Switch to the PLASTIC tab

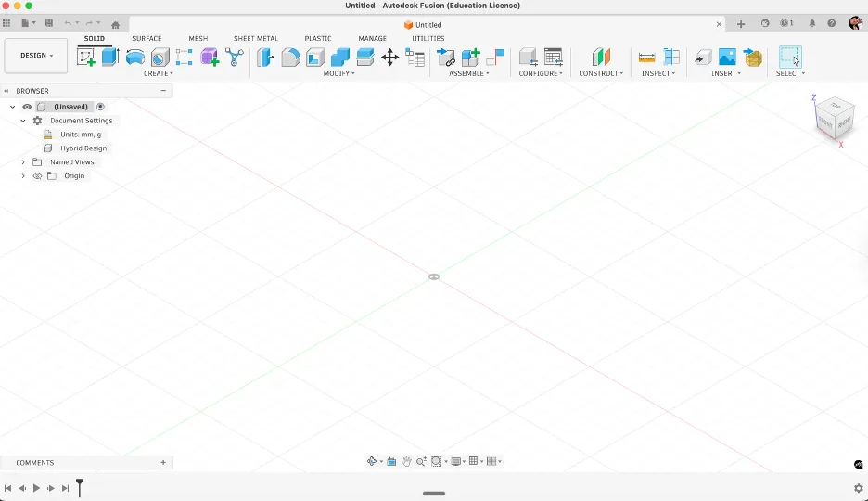pos(318,38)
